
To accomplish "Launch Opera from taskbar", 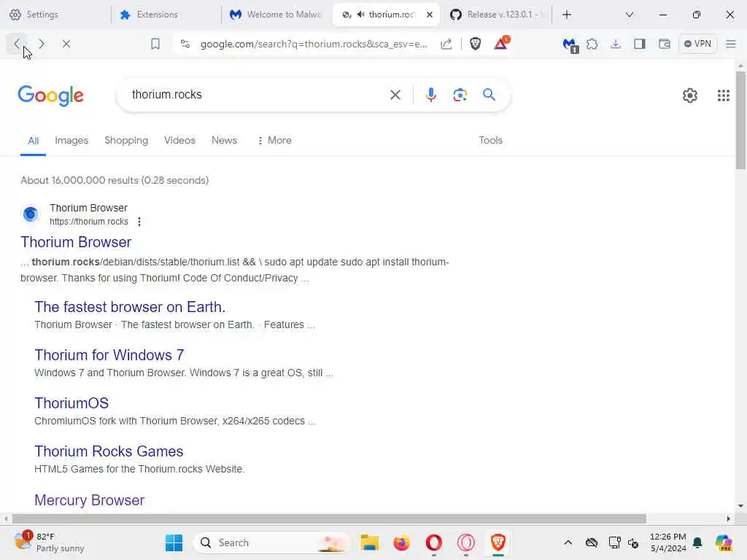I will click(433, 542).
